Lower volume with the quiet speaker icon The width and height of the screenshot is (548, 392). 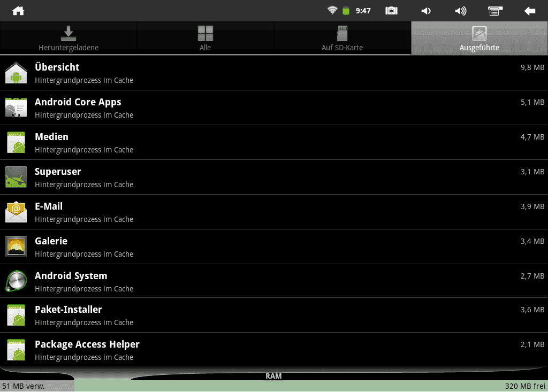click(x=425, y=11)
